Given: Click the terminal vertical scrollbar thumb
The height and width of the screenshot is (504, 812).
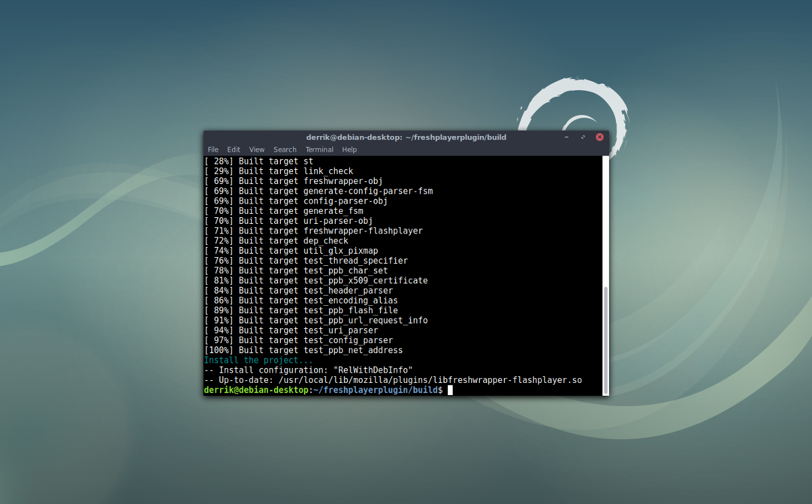Looking at the screenshot, I should point(606,339).
